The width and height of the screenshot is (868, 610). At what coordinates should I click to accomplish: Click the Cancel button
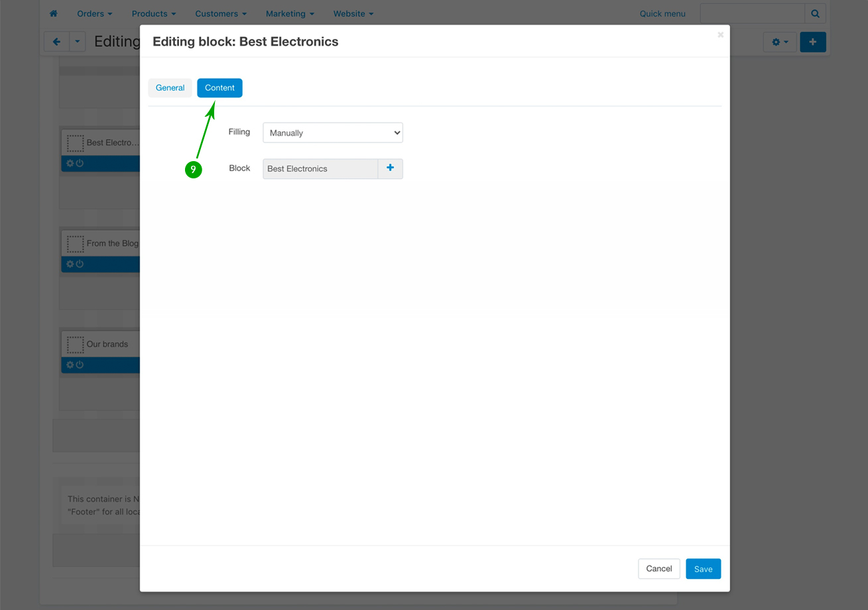tap(658, 569)
